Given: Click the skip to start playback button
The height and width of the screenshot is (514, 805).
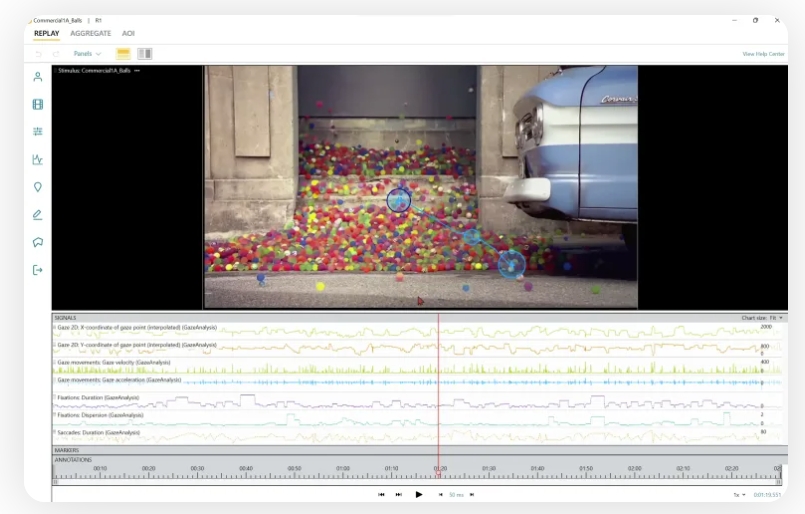Looking at the screenshot, I should coord(381,494).
